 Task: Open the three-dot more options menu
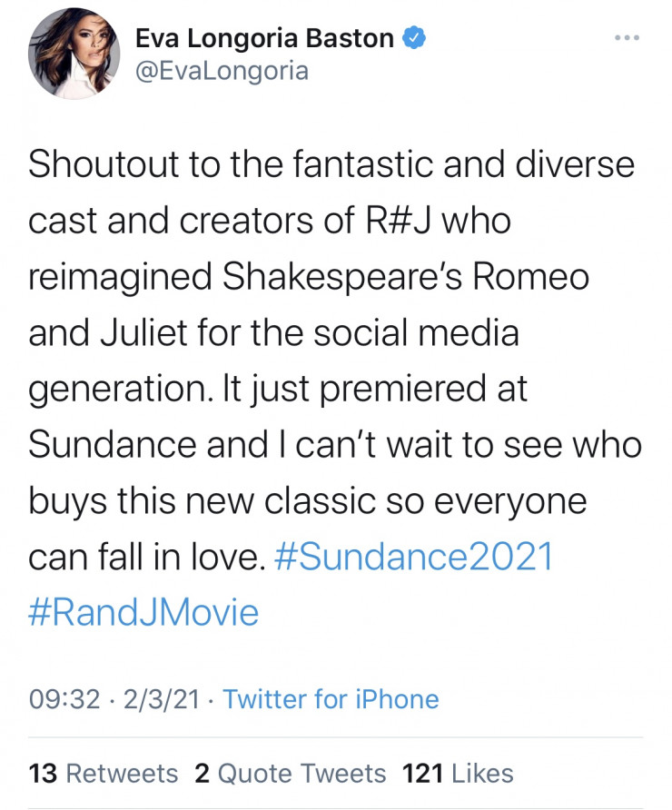[627, 38]
